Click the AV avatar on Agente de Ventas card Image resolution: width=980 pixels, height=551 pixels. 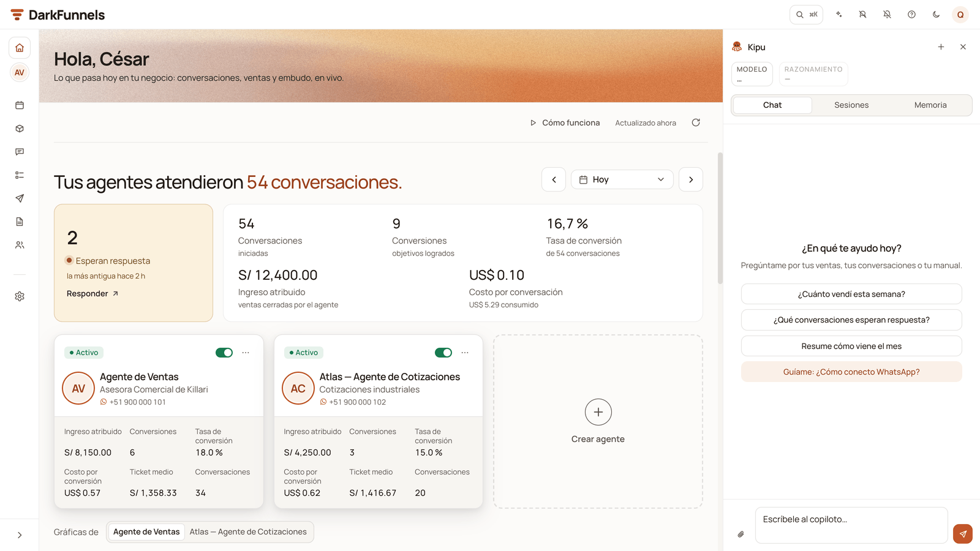[x=78, y=388]
